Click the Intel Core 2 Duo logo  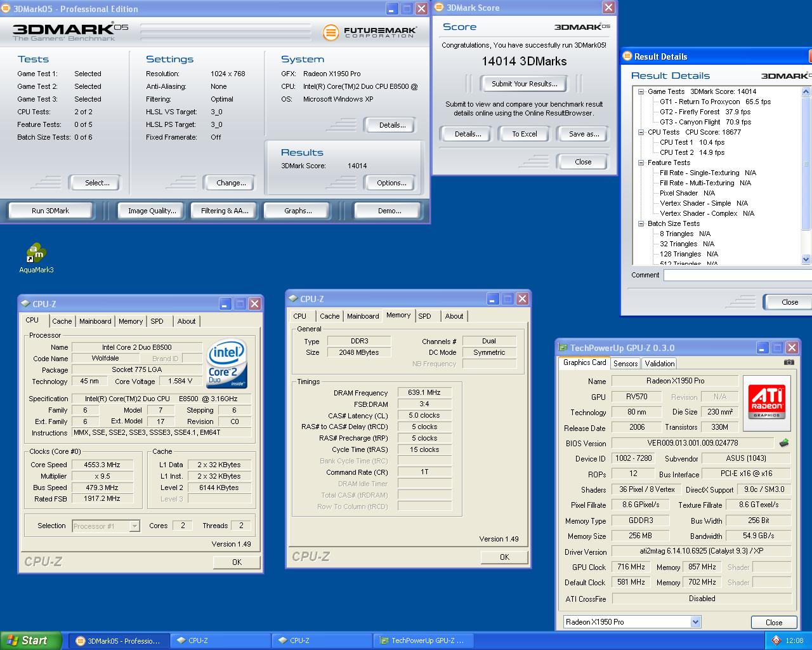pos(226,363)
